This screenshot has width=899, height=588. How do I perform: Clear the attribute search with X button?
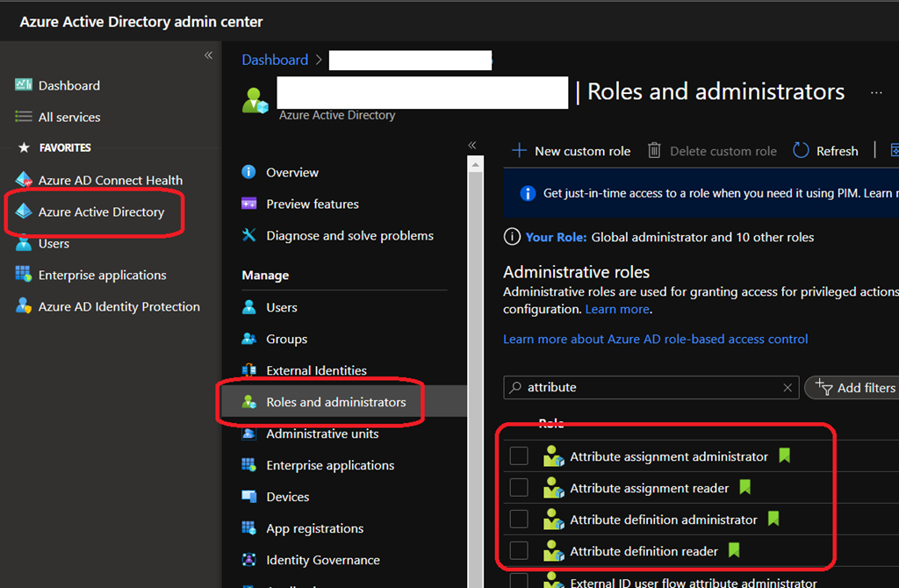point(788,387)
